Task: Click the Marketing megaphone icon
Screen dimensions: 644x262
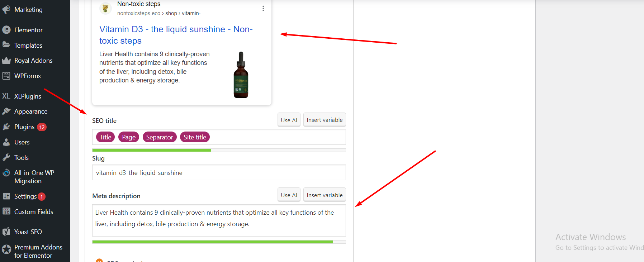Action: click(6, 10)
